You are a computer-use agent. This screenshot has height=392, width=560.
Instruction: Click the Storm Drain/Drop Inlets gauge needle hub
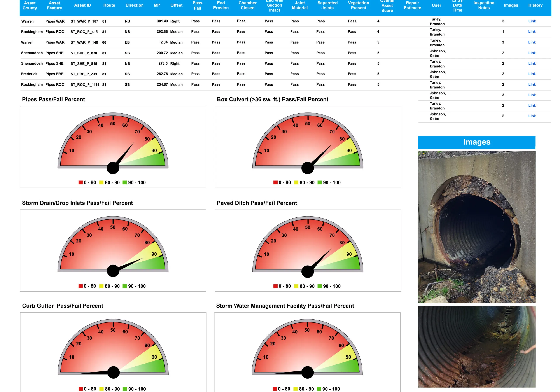[x=113, y=271]
